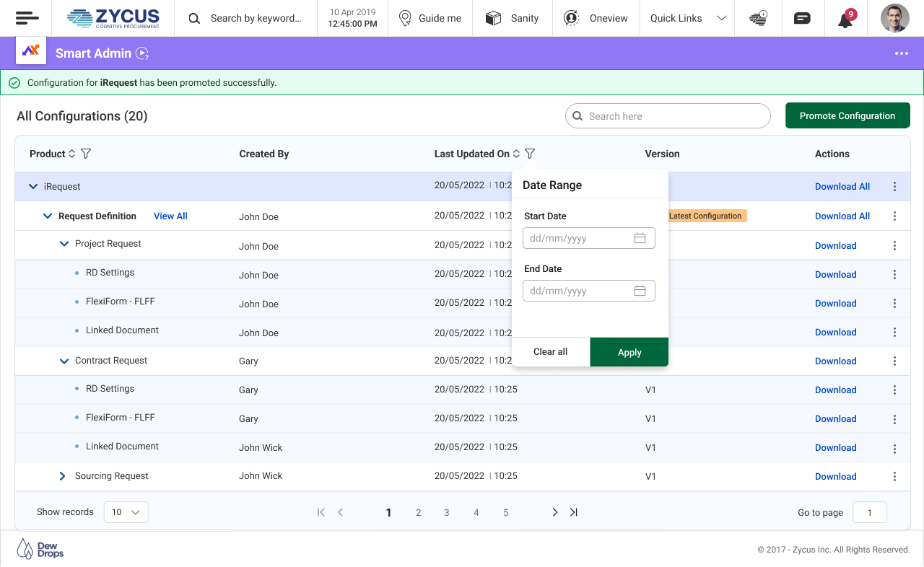Open the chat messages icon
Screen dimensions: 924x567
point(801,19)
